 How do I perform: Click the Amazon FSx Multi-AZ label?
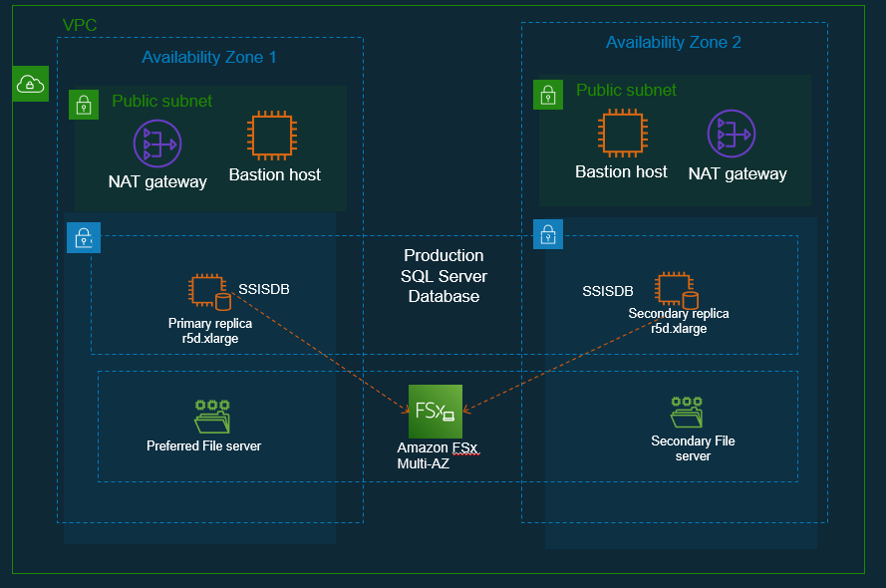tap(438, 455)
